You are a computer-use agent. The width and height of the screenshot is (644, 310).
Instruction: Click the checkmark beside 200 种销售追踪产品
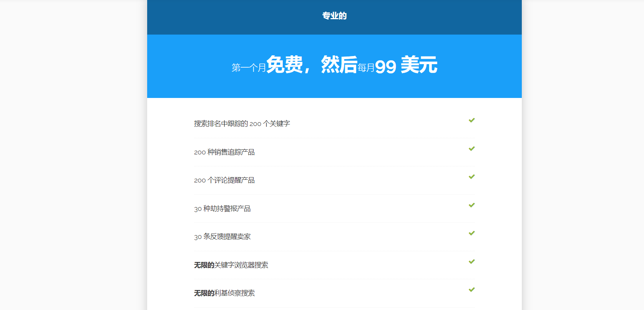(x=472, y=149)
